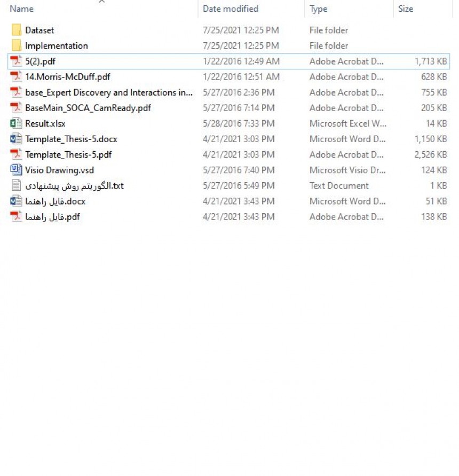Viewport: 459px width, 476px height.
Task: Click the sort arrow above the Name column
Action: coord(102,2)
